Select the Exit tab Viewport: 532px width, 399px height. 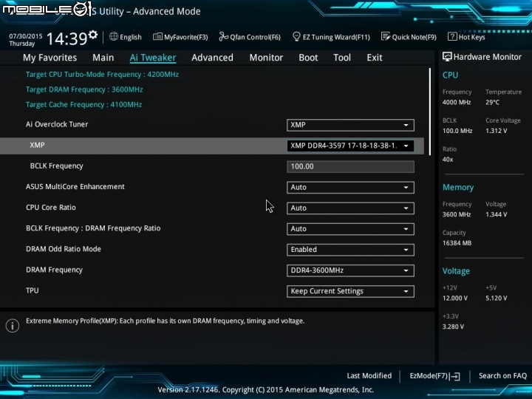[375, 58]
